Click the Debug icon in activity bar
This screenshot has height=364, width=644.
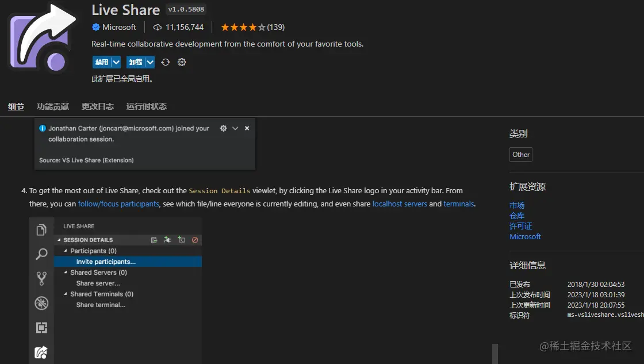41,303
